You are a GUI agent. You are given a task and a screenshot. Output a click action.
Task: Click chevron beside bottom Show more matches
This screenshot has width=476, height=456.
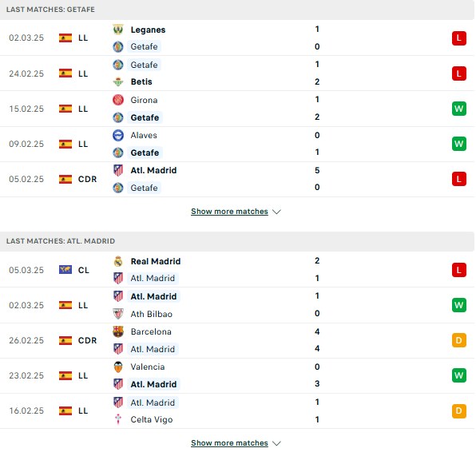coord(276,443)
